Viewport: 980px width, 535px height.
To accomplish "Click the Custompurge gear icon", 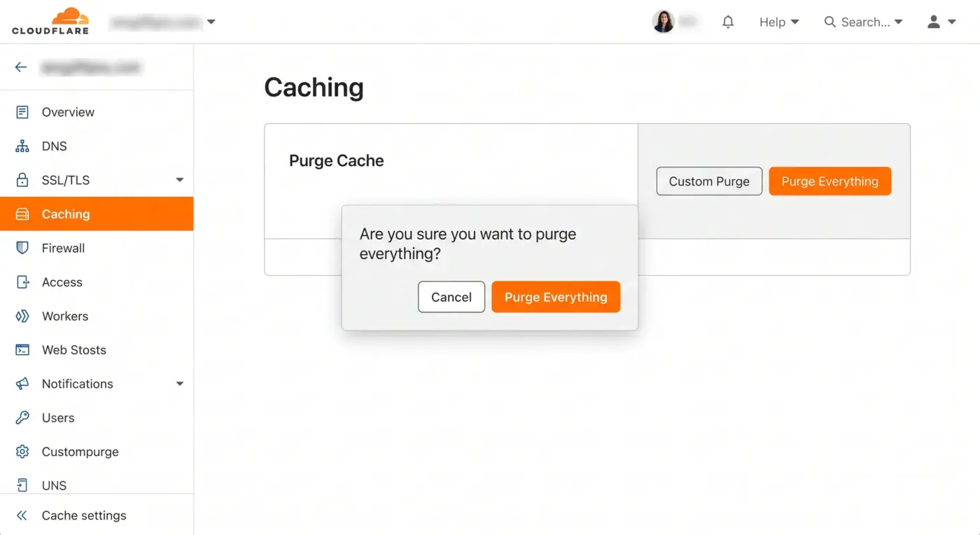I will click(x=22, y=452).
